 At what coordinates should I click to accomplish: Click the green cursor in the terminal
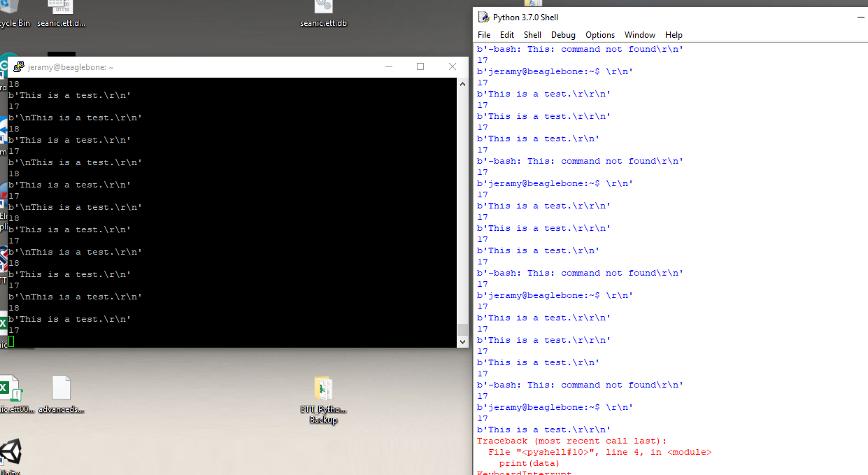(x=11, y=341)
